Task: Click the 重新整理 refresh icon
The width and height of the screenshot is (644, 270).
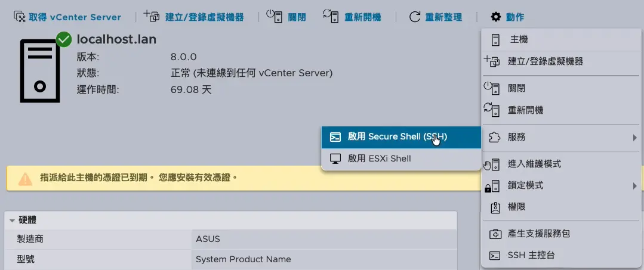Action: click(415, 17)
